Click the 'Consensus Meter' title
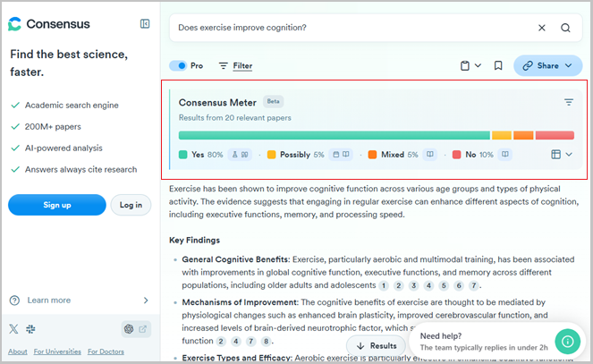 (217, 103)
